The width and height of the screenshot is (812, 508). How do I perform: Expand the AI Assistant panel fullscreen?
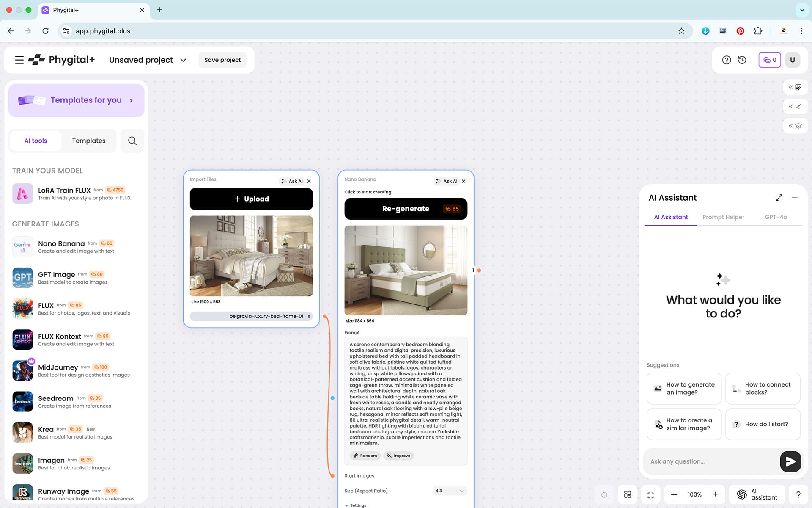779,198
